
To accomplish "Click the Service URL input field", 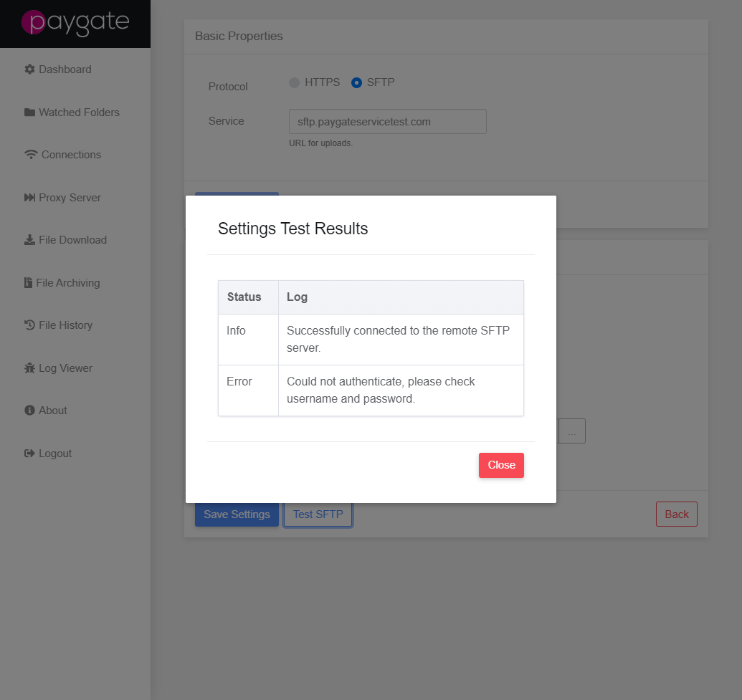I will [x=388, y=122].
